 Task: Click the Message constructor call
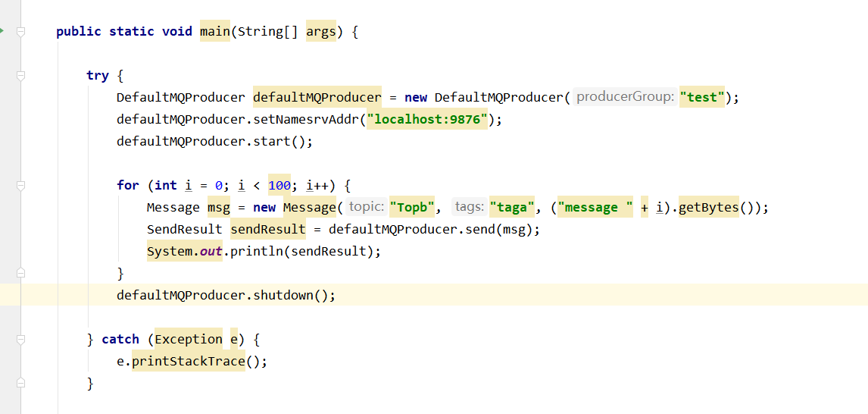point(310,208)
